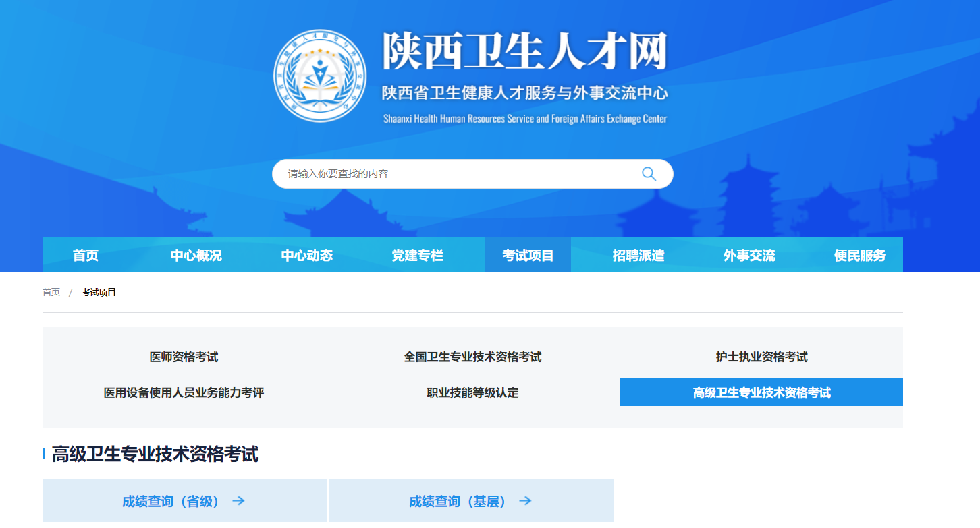This screenshot has height=528, width=980.
Task: Open the 便民服务 navigation item
Action: pyautogui.click(x=860, y=256)
